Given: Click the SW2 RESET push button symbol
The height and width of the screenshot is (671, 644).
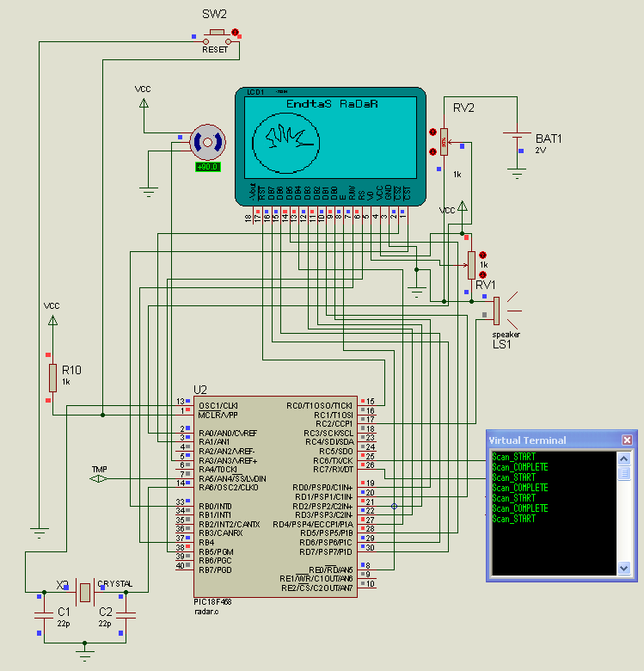Looking at the screenshot, I should [x=218, y=36].
